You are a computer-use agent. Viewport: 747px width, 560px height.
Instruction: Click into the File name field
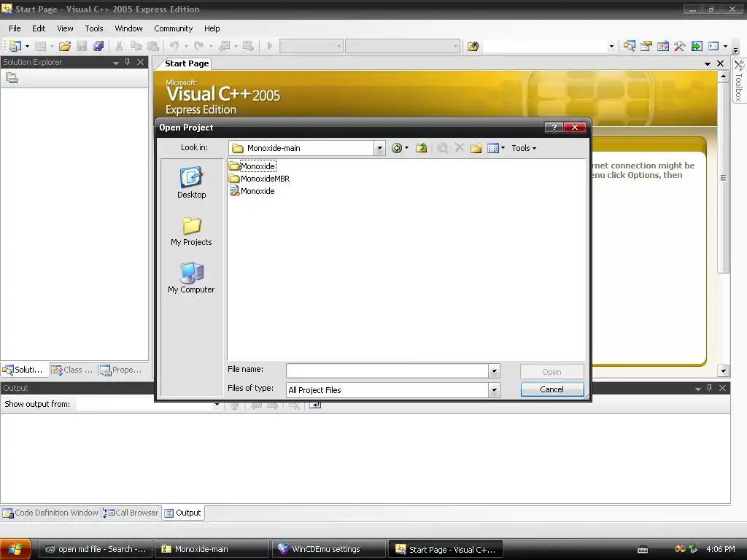[387, 371]
